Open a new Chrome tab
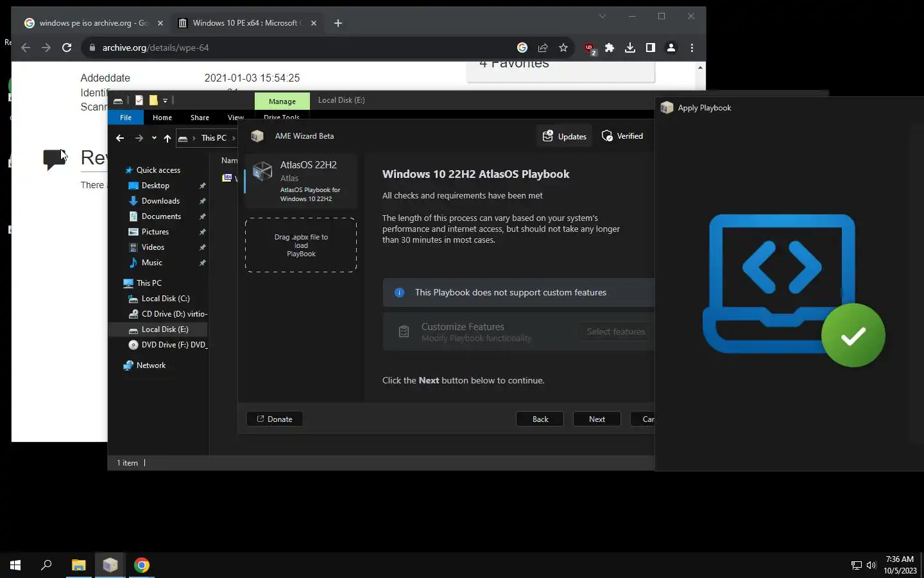The height and width of the screenshot is (578, 924). tap(338, 23)
